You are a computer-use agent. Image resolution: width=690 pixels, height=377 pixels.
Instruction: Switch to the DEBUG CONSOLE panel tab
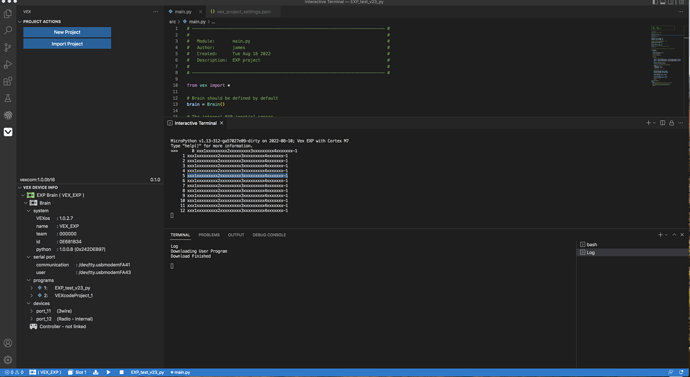click(x=269, y=235)
